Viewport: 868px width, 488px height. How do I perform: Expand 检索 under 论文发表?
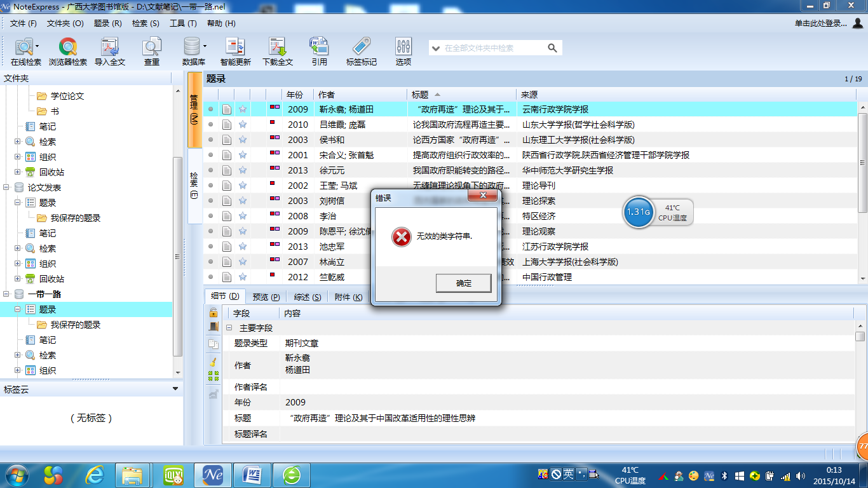(18, 248)
